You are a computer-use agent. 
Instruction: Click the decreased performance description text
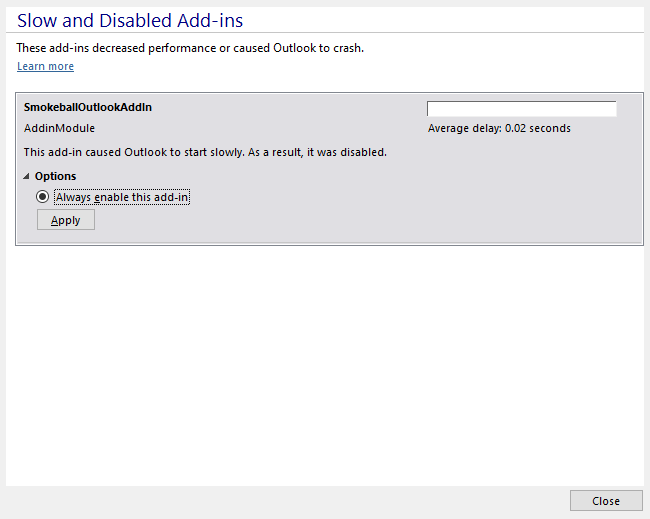point(190,48)
